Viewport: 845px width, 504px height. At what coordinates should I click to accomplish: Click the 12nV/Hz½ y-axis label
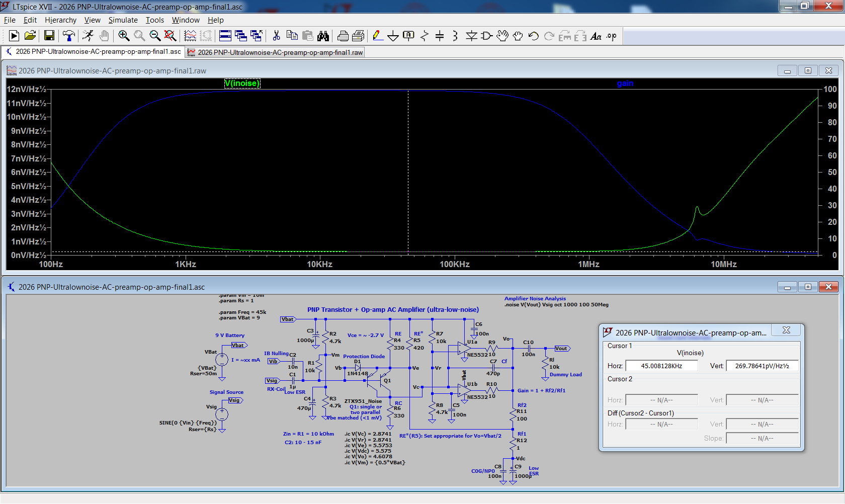tap(26, 90)
